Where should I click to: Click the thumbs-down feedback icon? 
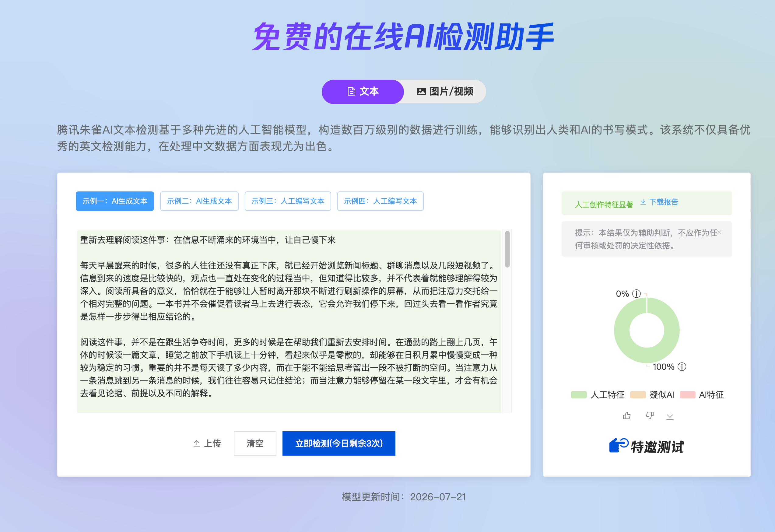pos(650,415)
